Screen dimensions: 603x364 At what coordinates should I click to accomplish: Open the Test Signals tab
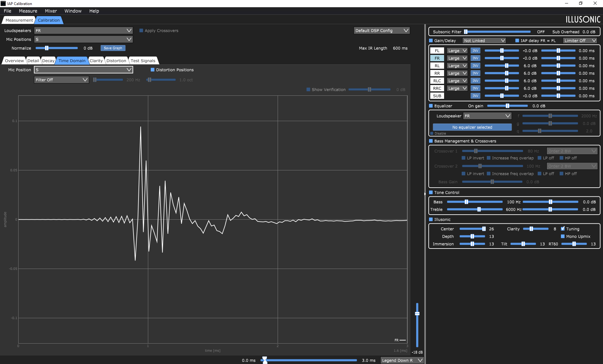[143, 61]
